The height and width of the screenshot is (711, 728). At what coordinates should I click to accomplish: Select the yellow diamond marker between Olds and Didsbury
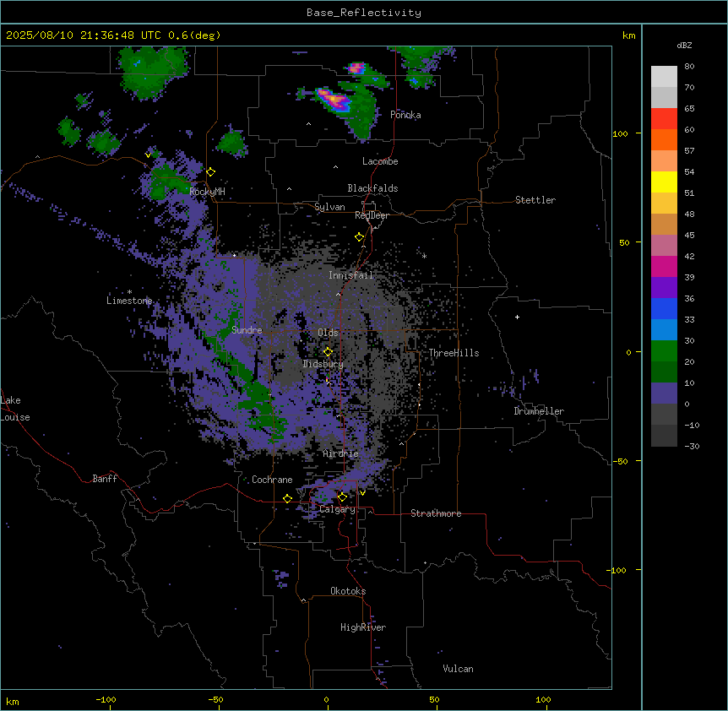pyautogui.click(x=329, y=352)
